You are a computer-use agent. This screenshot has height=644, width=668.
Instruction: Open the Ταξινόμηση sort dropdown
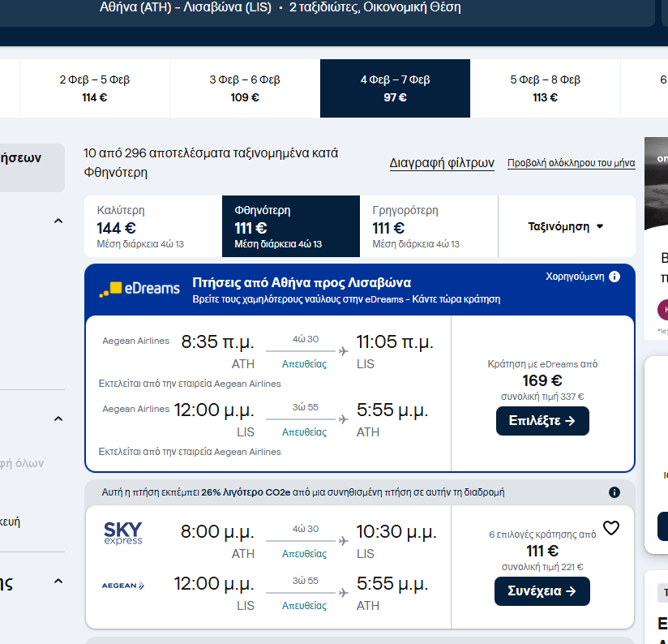(x=566, y=226)
